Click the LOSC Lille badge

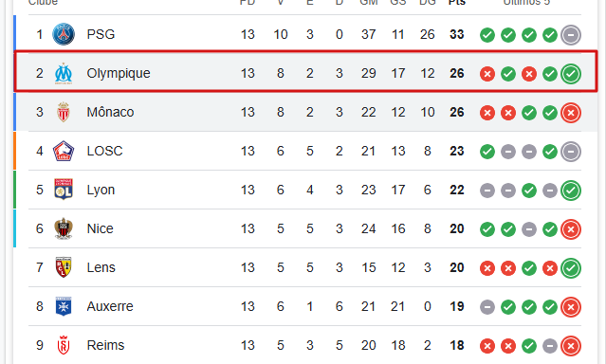tap(64, 151)
